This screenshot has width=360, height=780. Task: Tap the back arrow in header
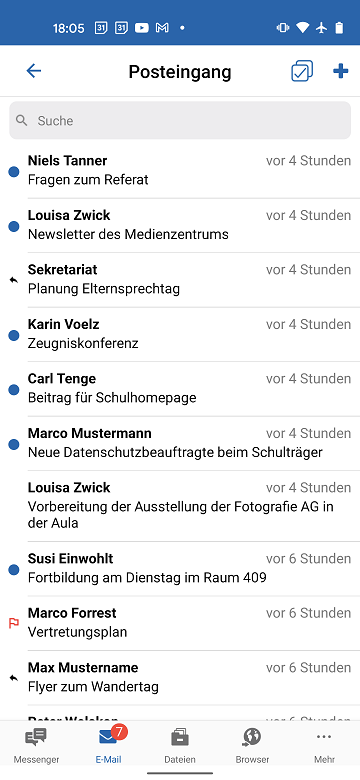coord(34,71)
